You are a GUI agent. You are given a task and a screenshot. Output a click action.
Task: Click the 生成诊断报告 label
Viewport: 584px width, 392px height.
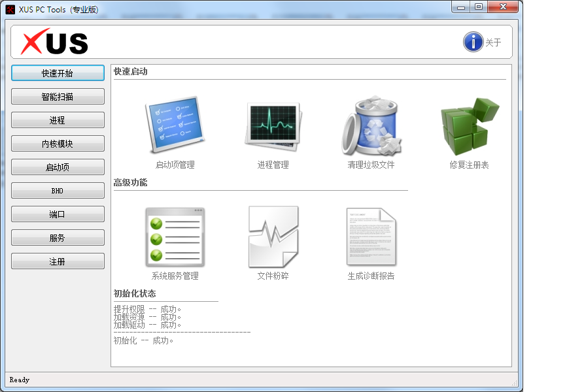click(371, 276)
